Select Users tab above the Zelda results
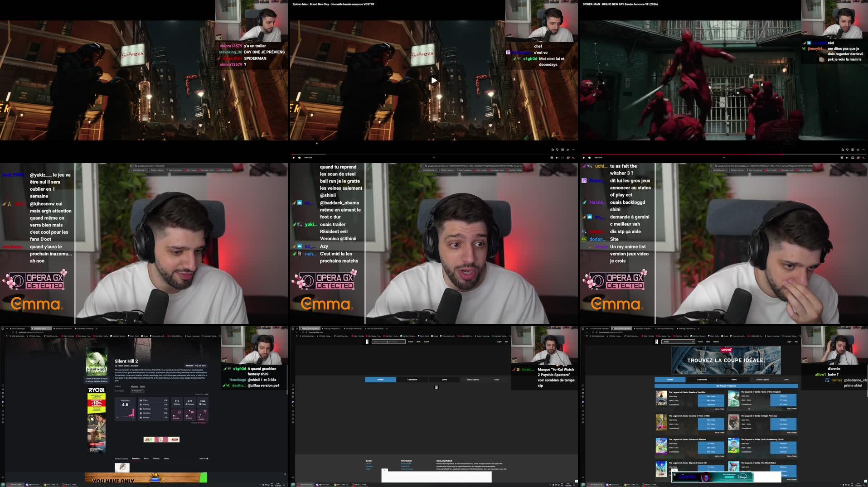 coord(734,380)
